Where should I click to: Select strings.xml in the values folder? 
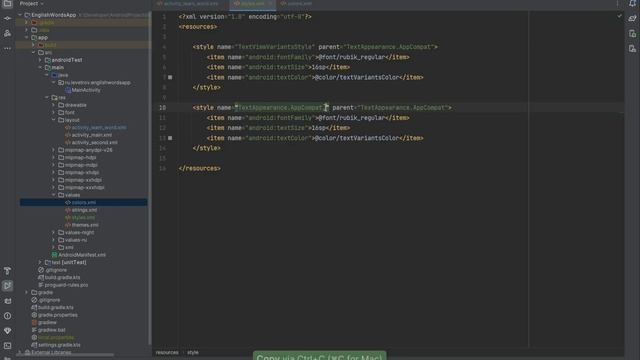[84, 210]
